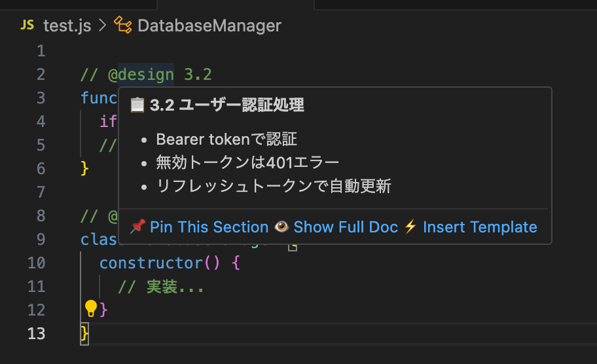This screenshot has width=597, height=364.
Task: Open test.js breadcrumb item
Action: pyautogui.click(x=67, y=26)
